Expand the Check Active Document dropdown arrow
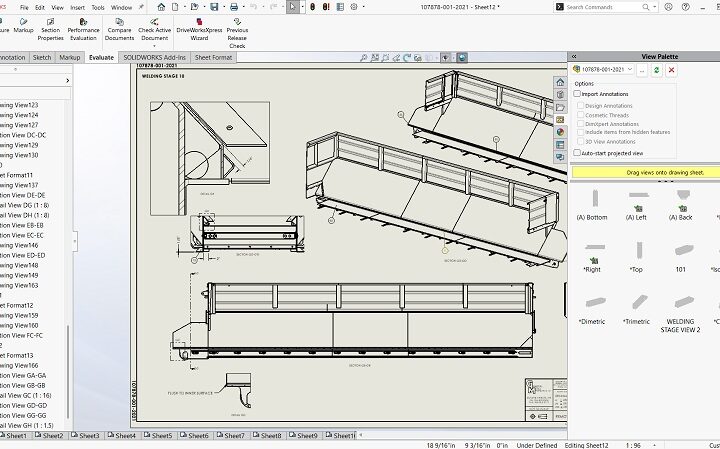 pos(154,46)
